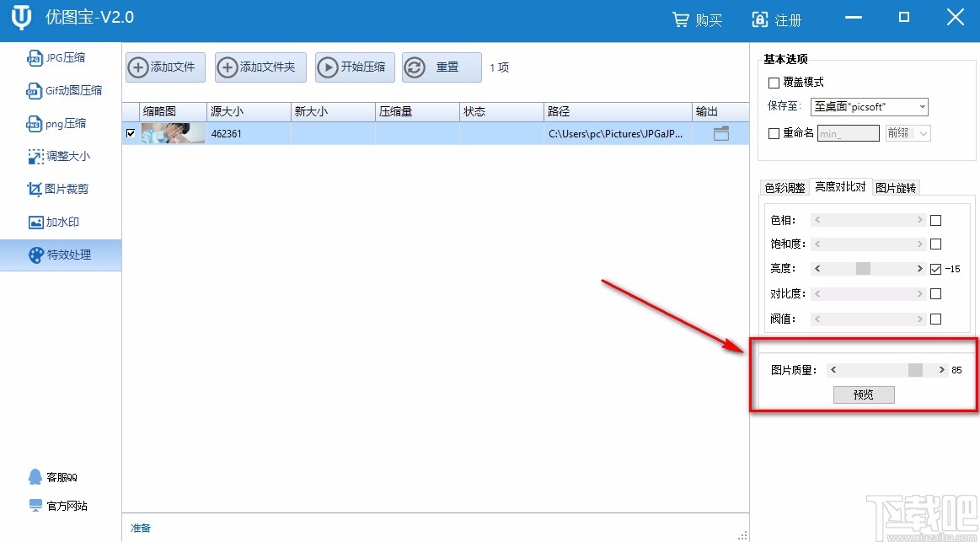The width and height of the screenshot is (980, 542).
Task: Click the image thumbnail in the list
Action: tap(173, 133)
